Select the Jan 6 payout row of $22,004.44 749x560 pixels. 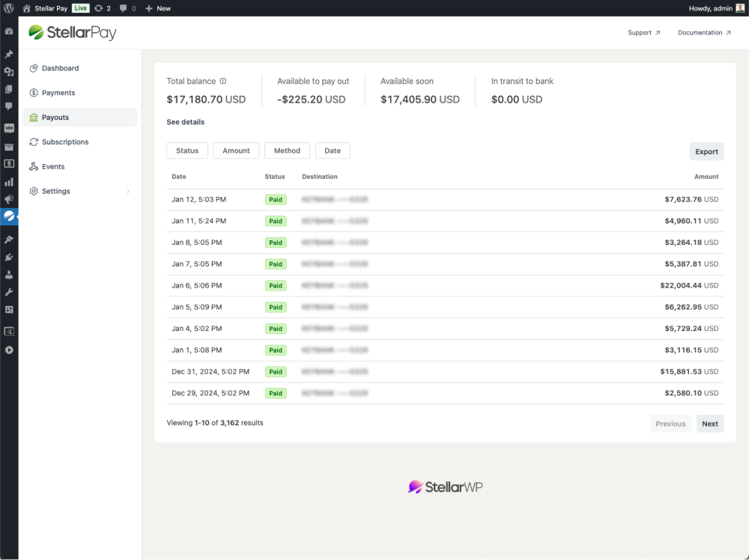445,286
